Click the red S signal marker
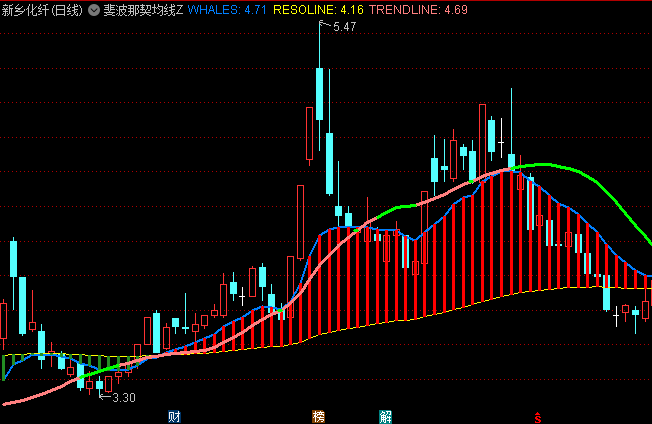This screenshot has height=424, width=652. point(538,417)
